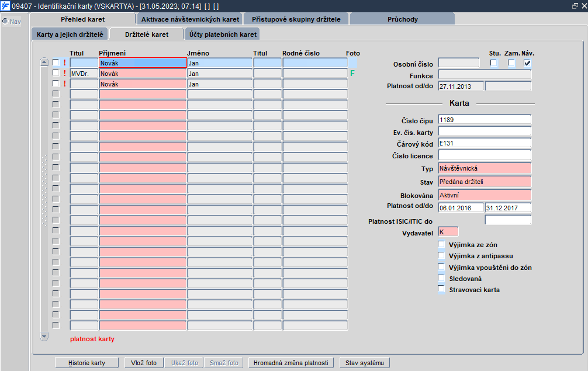Click the scroll down arrow of the holder list
The image size is (588, 371).
(x=44, y=336)
